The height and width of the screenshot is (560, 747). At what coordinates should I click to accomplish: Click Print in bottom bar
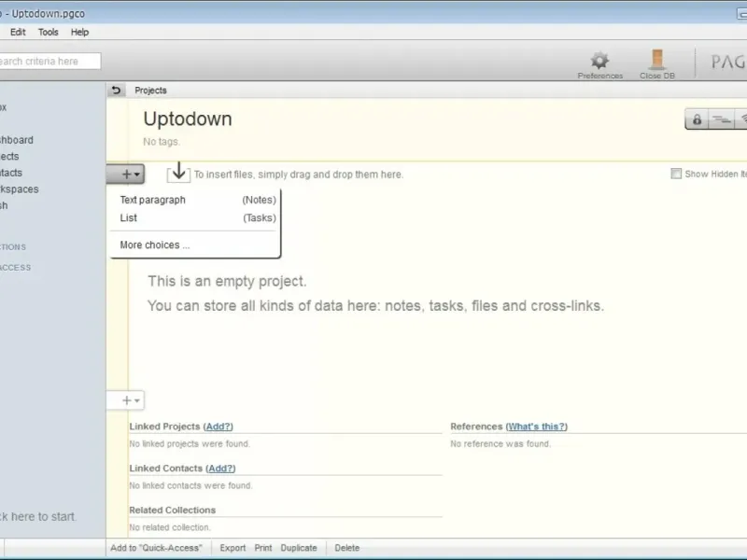[x=263, y=548]
